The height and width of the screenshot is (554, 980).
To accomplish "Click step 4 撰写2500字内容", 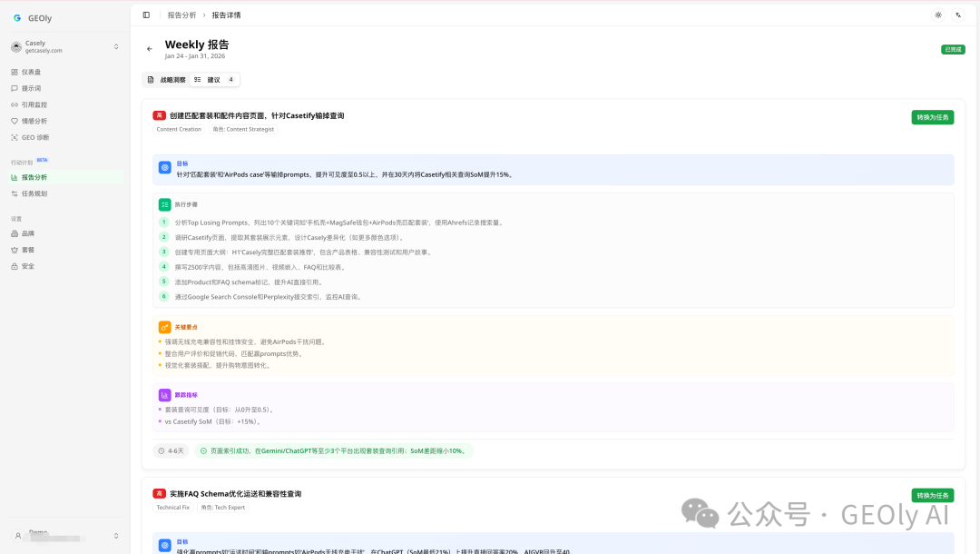I will tap(260, 268).
